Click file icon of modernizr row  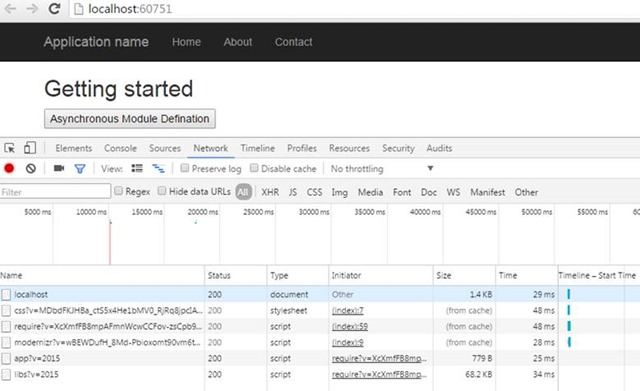pyautogui.click(x=6, y=342)
